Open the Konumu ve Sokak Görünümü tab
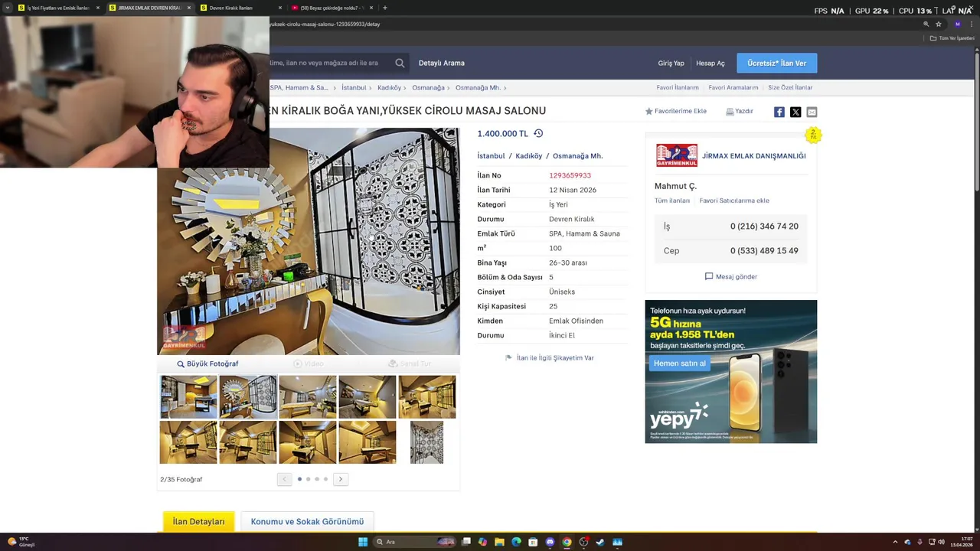This screenshot has width=980, height=551. (307, 521)
